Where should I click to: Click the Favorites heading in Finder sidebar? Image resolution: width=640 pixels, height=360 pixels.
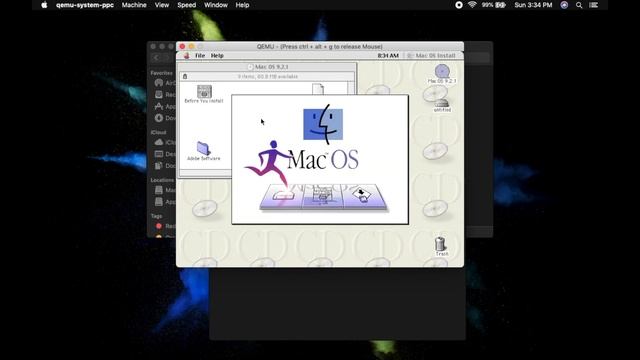click(161, 73)
